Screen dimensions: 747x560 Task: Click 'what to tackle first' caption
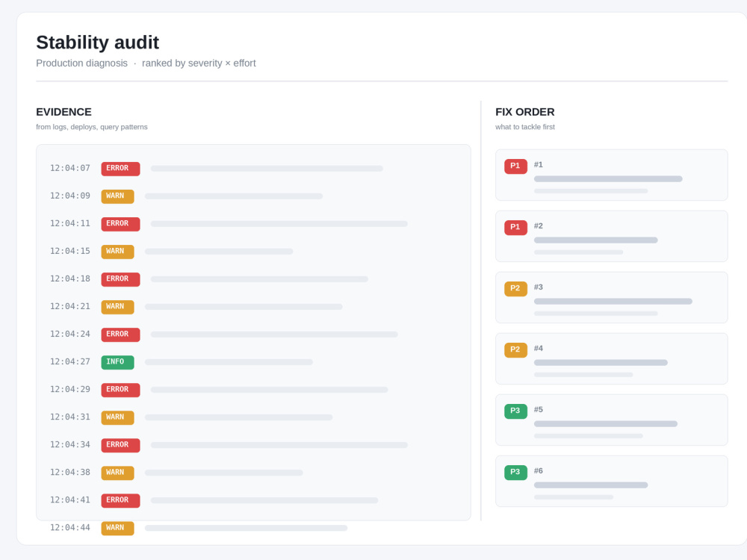click(x=525, y=127)
